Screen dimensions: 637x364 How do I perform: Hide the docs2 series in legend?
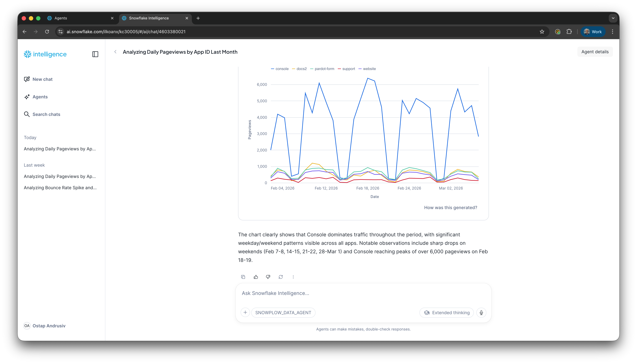300,69
